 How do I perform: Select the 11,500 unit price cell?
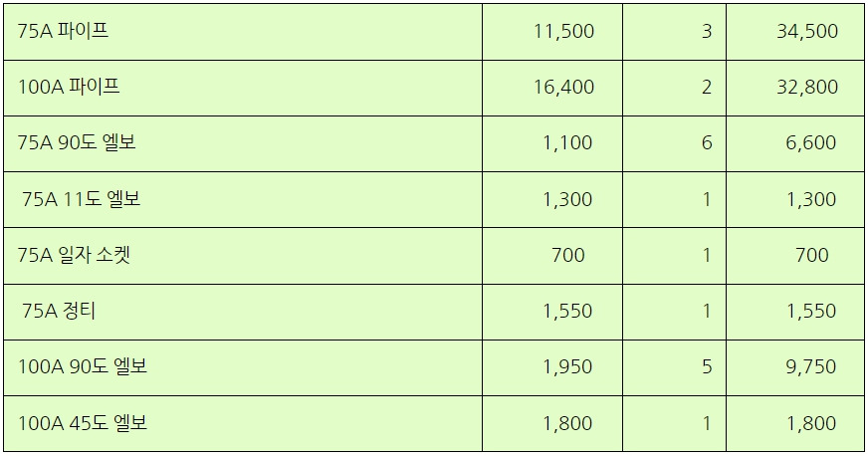click(x=552, y=32)
